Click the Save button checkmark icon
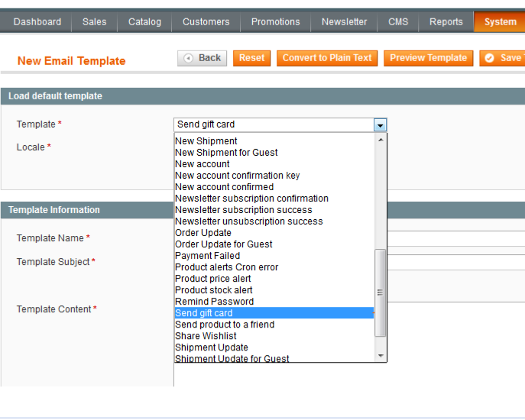The height and width of the screenshot is (420, 525). (x=490, y=58)
